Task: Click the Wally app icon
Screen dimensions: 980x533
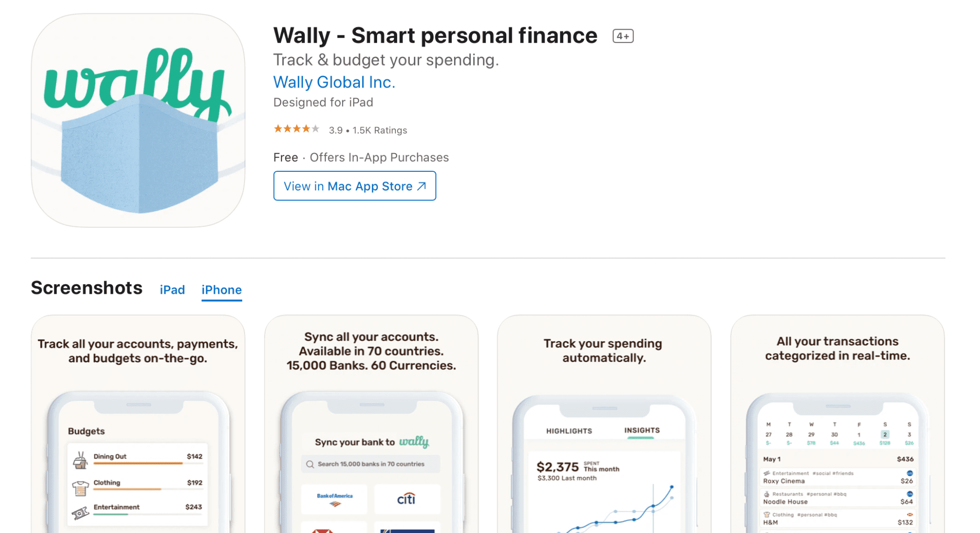Action: (x=138, y=120)
